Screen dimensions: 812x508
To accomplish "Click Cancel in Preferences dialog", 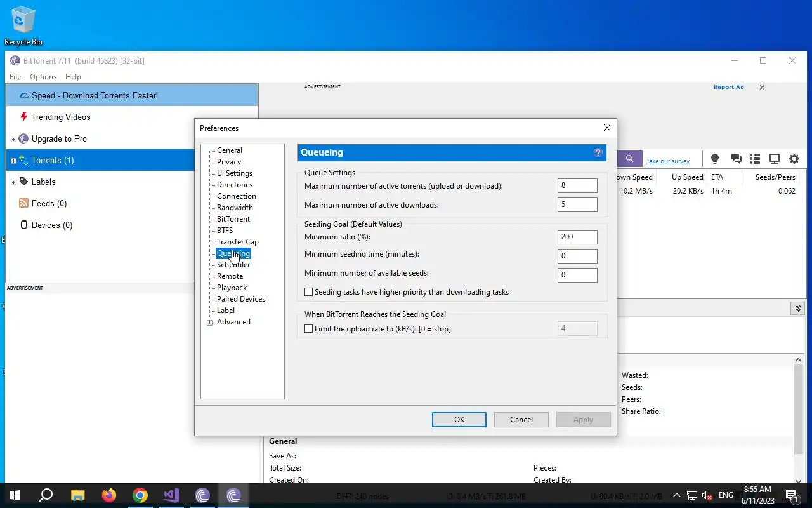I will (x=521, y=420).
